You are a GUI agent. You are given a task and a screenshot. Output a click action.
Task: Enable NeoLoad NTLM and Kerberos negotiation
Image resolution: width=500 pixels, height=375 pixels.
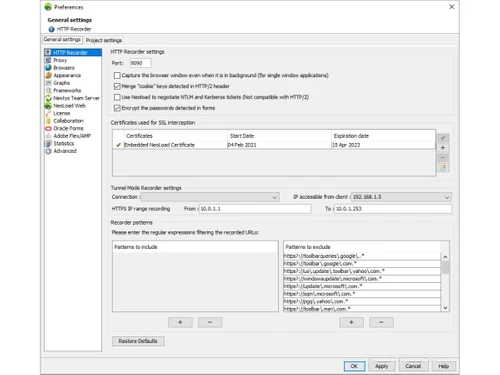pyautogui.click(x=117, y=97)
